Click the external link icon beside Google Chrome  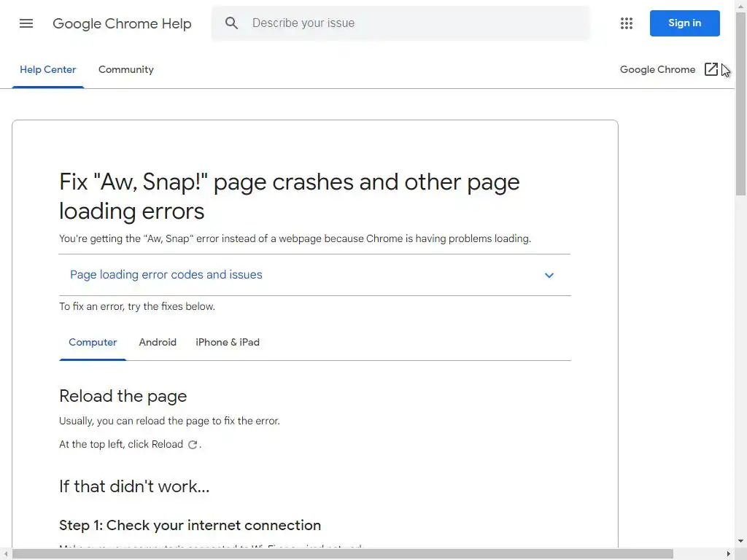[711, 69]
